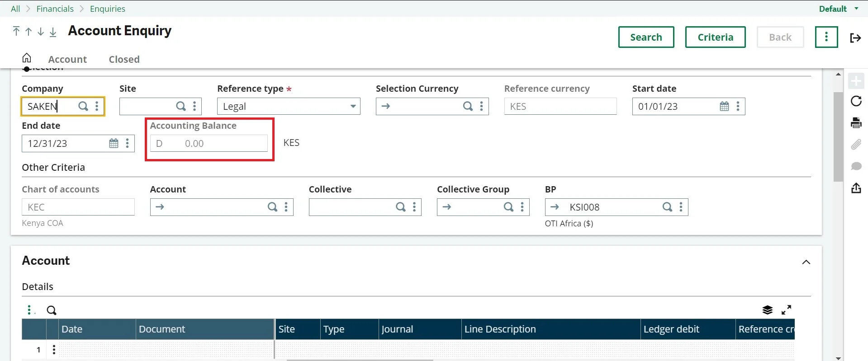Image resolution: width=868 pixels, height=361 pixels.
Task: Open the All breadcrumb
Action: tap(15, 9)
